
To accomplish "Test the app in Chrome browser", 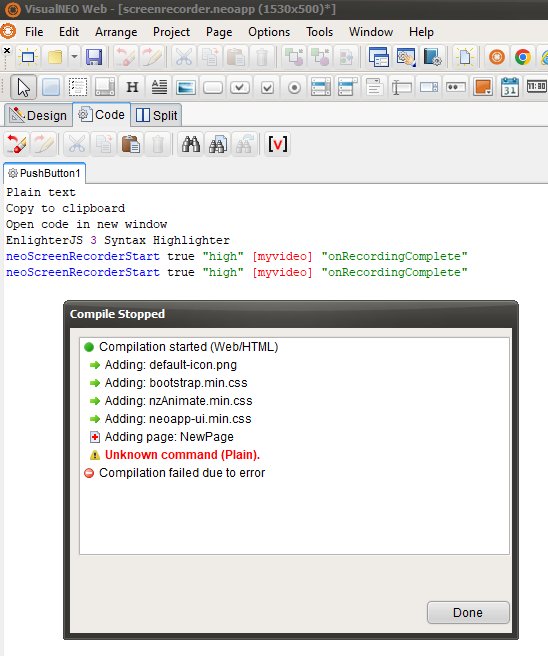I will coord(522,57).
